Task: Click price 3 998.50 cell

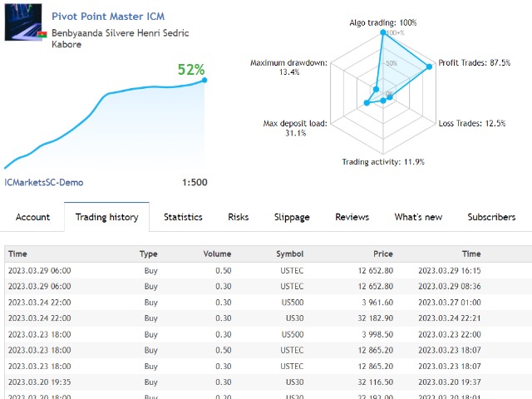Action: (x=377, y=334)
